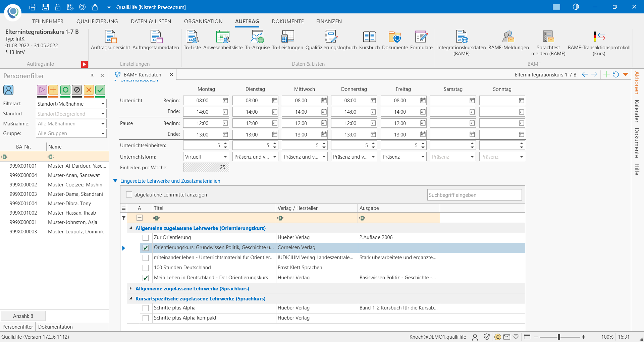This screenshot has width=644, height=342.
Task: Open the Kursbuch
Action: 369,40
